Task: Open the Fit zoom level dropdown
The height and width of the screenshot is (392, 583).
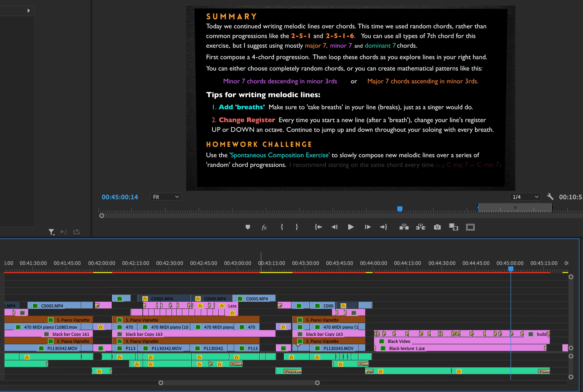Action: pyautogui.click(x=166, y=197)
